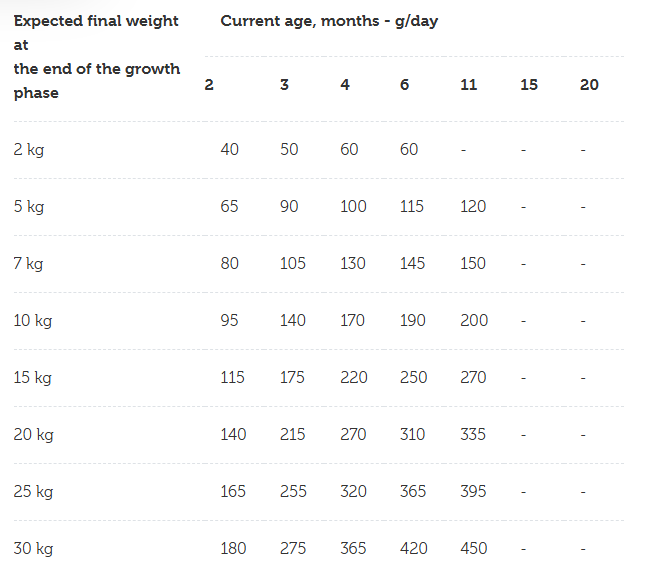Click the 395 value in 25 kg row

coord(473,491)
